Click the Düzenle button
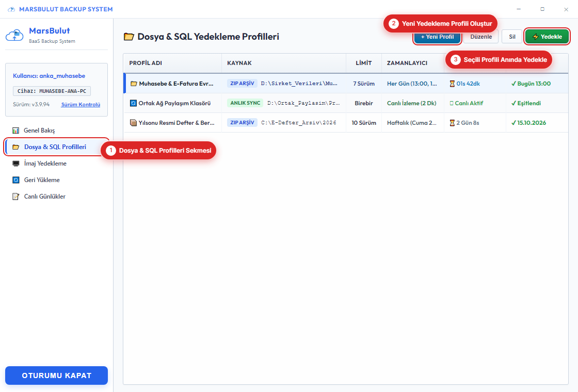 pos(481,37)
